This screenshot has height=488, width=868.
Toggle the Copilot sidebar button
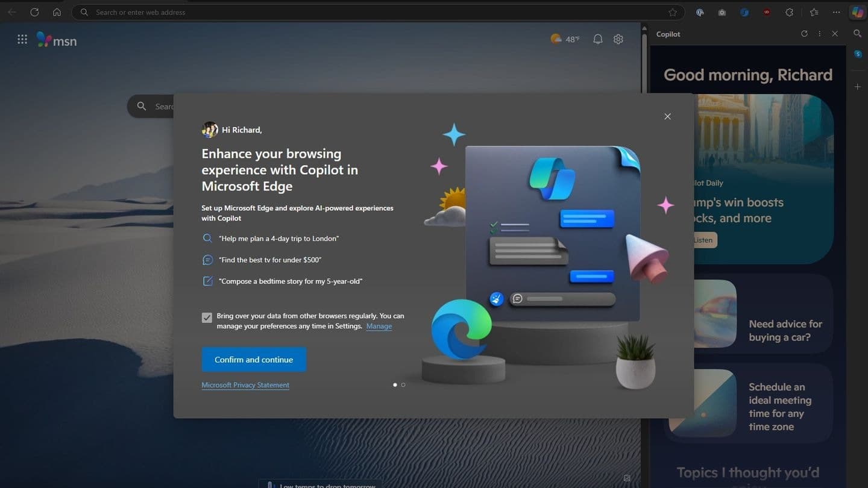coord(857,12)
